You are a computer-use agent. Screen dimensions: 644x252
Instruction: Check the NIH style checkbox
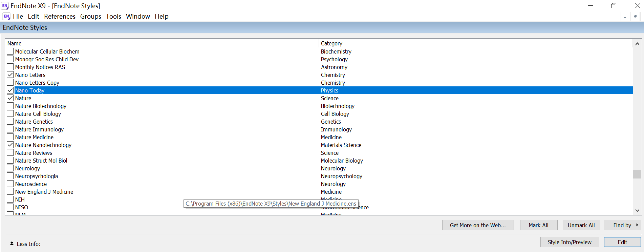(x=10, y=199)
